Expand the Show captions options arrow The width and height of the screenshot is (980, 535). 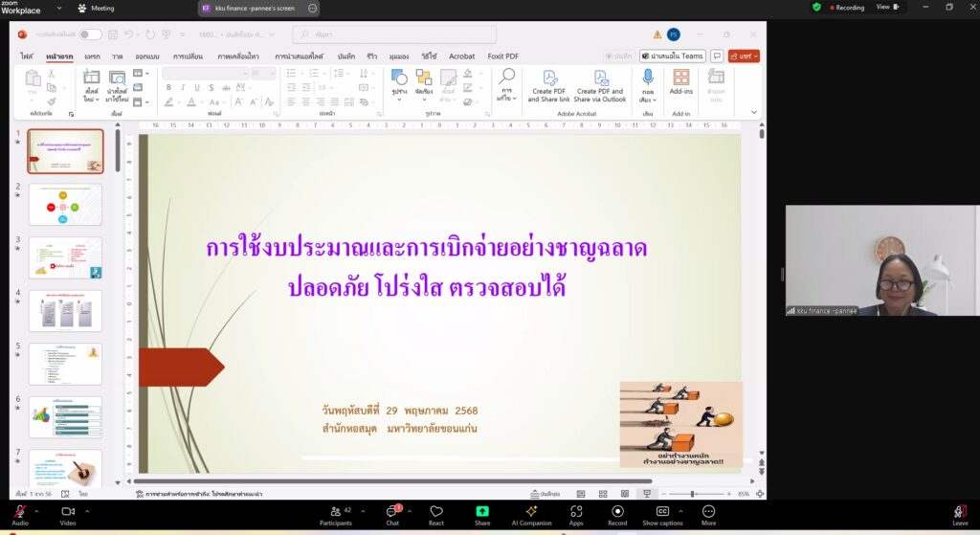(681, 511)
